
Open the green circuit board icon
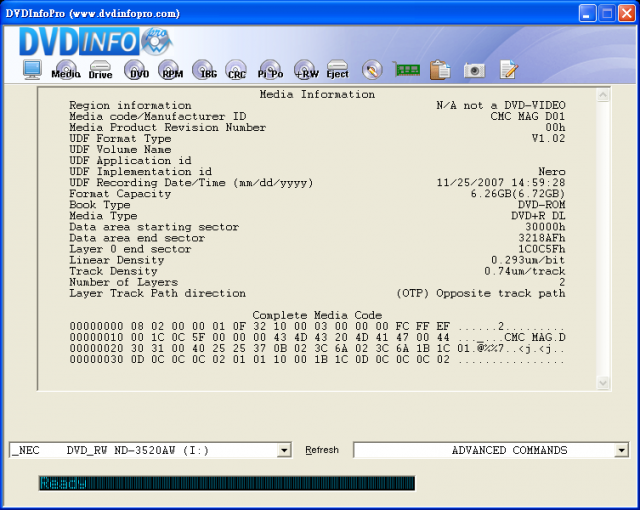click(407, 69)
